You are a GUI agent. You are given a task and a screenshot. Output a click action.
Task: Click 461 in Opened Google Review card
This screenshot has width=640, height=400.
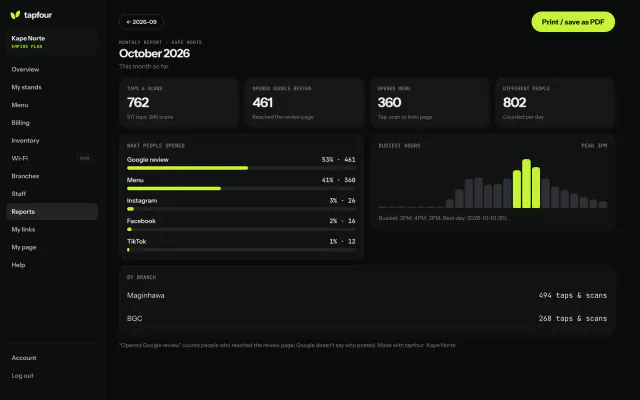262,102
